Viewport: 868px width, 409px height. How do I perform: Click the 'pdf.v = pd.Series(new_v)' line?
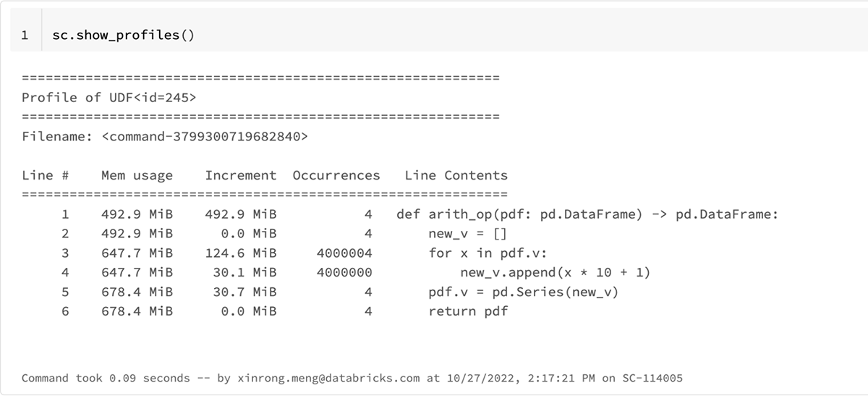523,292
